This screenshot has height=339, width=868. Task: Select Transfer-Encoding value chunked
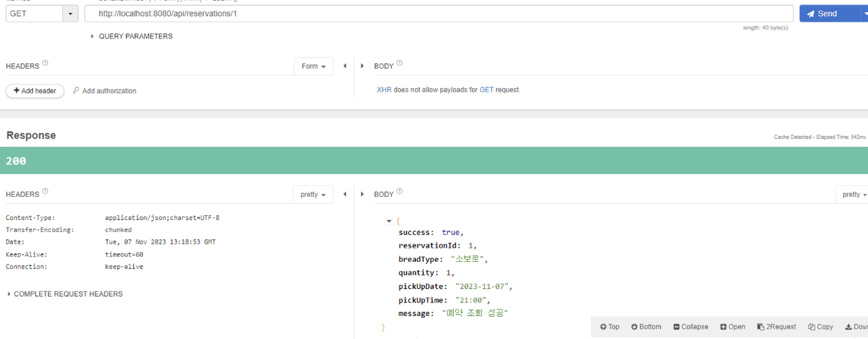(118, 230)
